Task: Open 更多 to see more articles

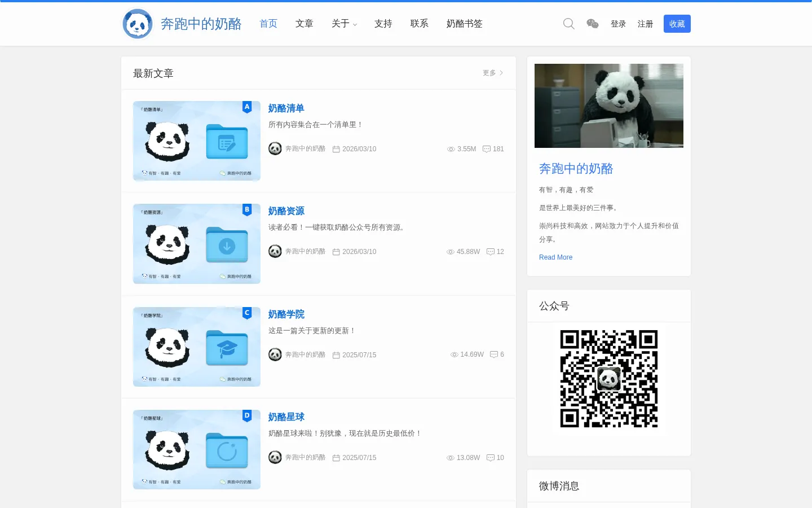Action: pos(493,73)
